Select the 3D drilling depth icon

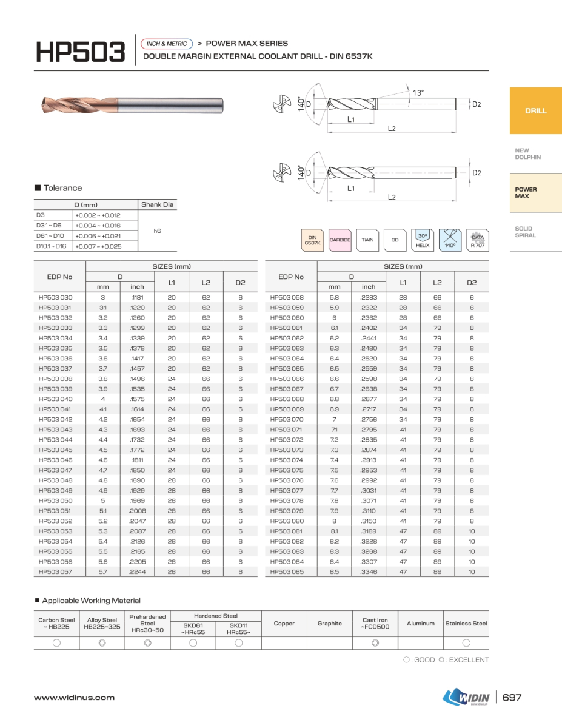pyautogui.click(x=395, y=240)
